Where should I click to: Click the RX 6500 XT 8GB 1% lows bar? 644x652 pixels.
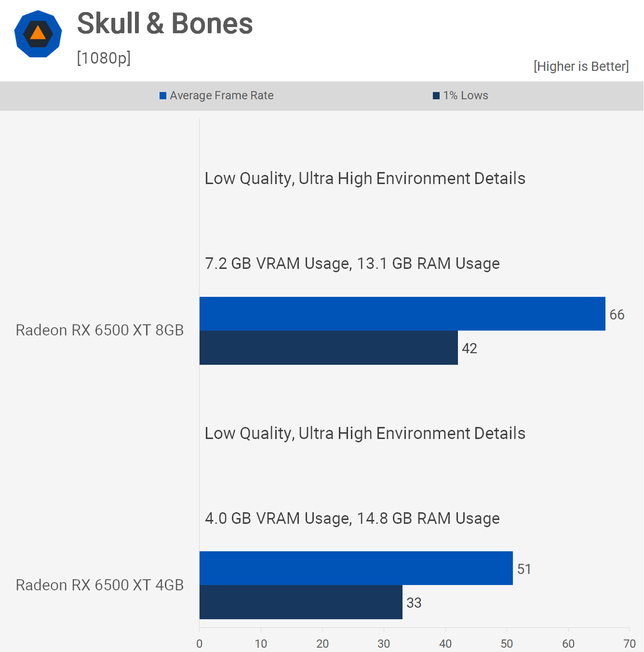pyautogui.click(x=328, y=348)
